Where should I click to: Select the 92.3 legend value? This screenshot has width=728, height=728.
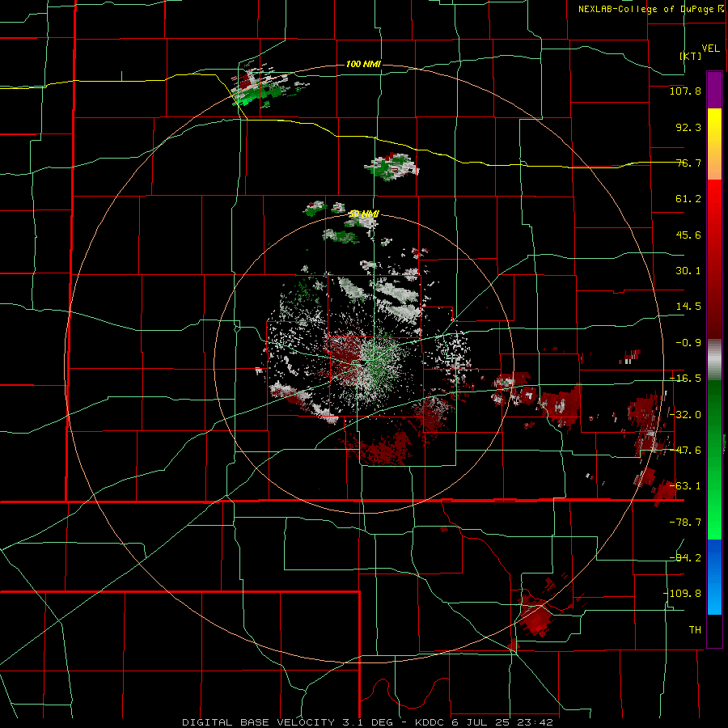pyautogui.click(x=688, y=127)
